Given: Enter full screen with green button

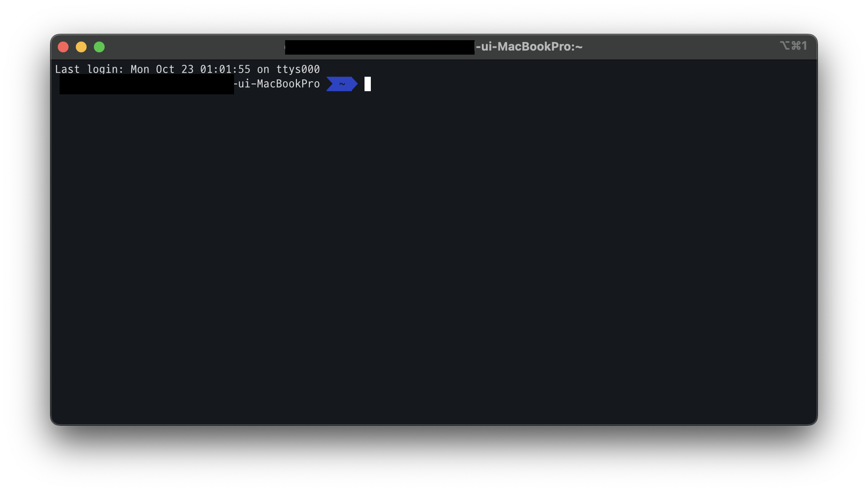Looking at the screenshot, I should pos(99,47).
